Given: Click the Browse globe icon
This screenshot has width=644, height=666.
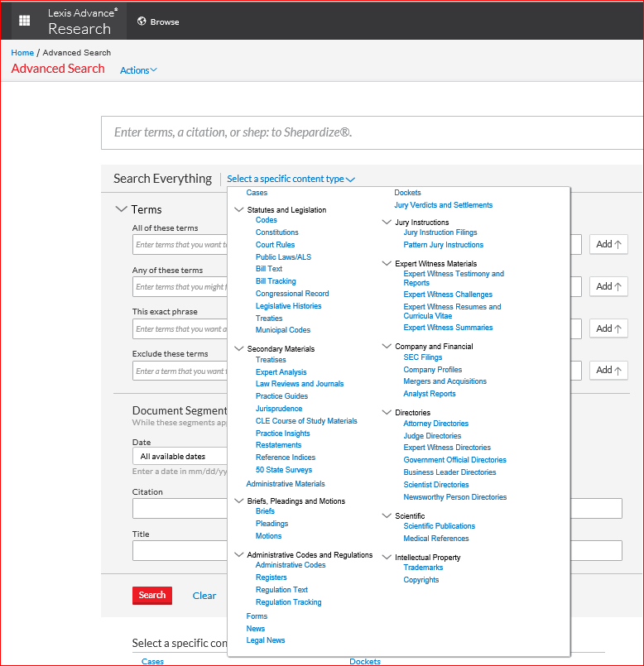Looking at the screenshot, I should click(142, 22).
